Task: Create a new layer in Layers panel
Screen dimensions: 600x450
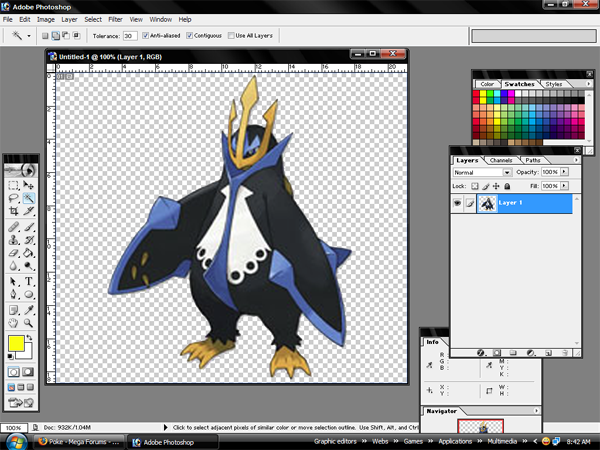Action: coord(548,353)
